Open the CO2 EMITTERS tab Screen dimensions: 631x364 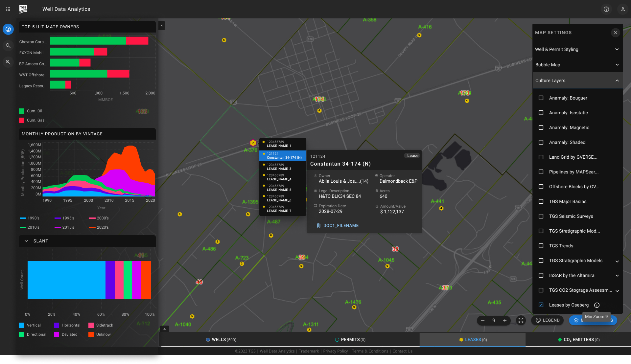[578, 339]
